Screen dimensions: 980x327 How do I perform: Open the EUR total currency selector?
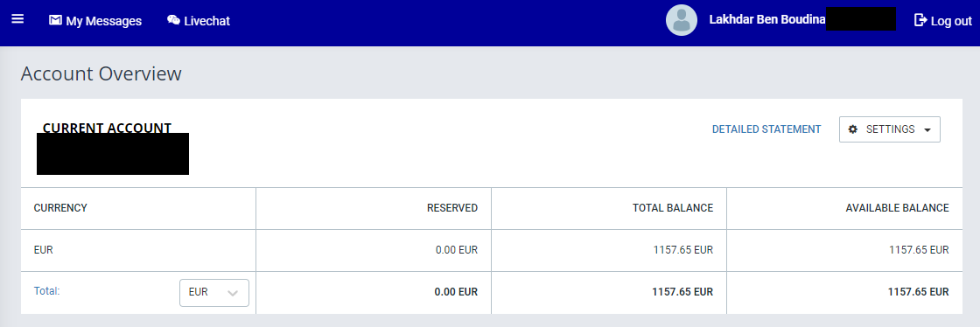click(214, 293)
